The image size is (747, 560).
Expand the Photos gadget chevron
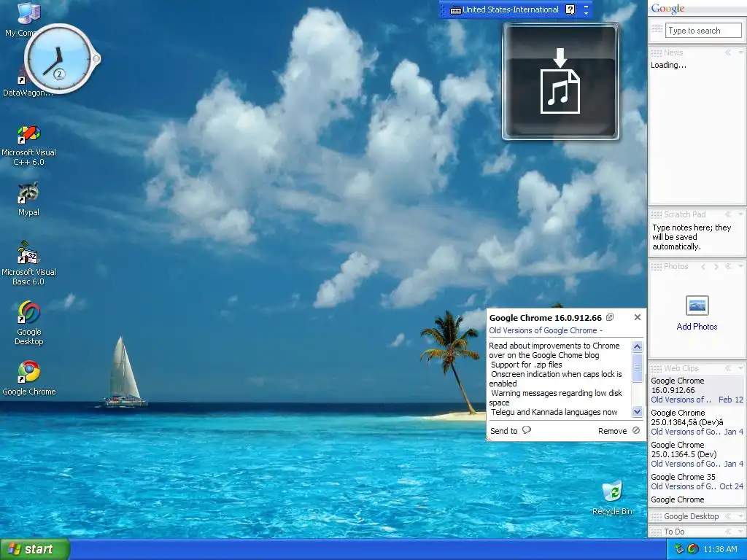pyautogui.click(x=728, y=267)
